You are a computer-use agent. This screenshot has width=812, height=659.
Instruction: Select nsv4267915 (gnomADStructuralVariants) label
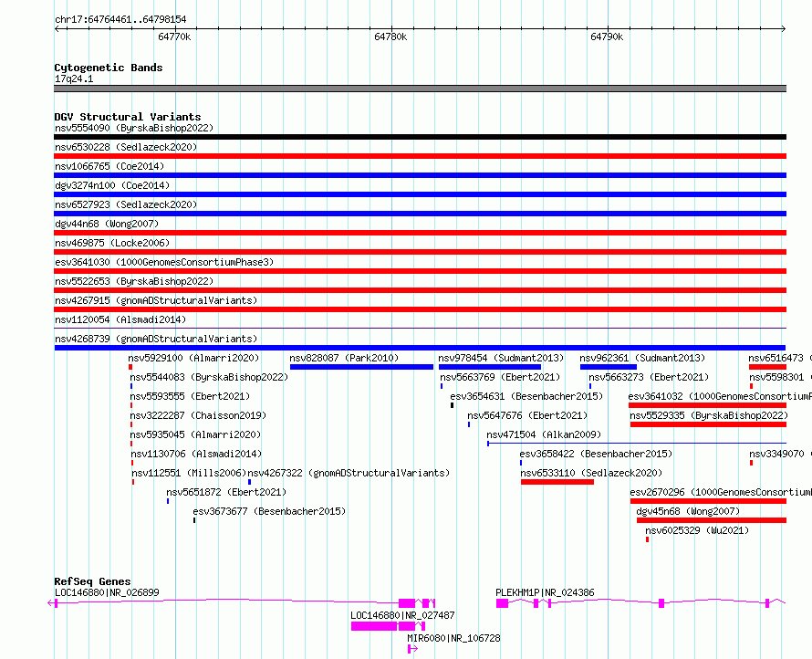(156, 300)
